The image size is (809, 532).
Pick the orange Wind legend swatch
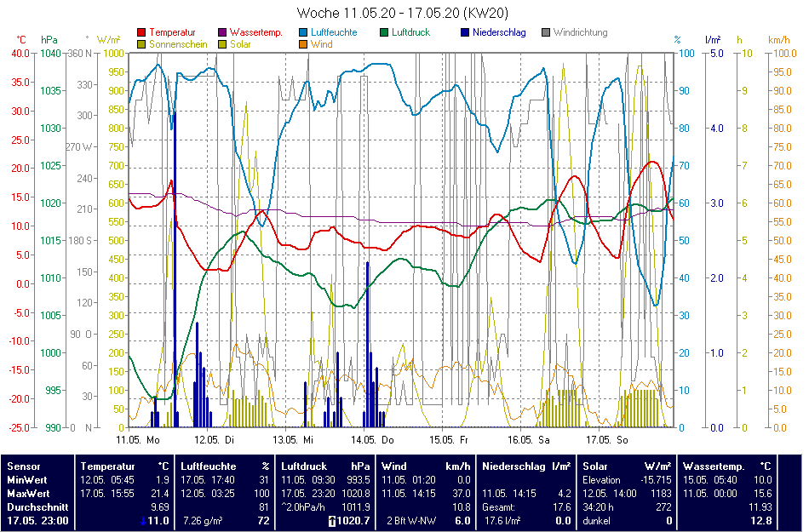tap(303, 44)
